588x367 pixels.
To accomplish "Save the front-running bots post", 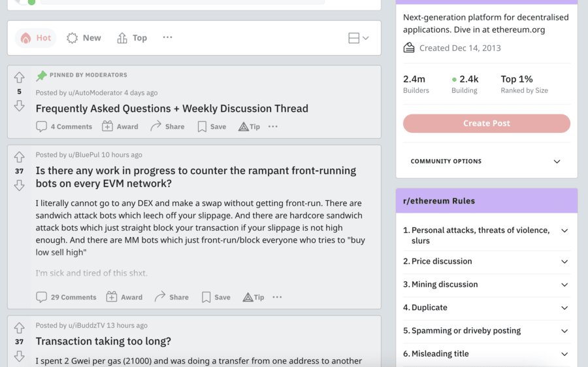I will 216,297.
